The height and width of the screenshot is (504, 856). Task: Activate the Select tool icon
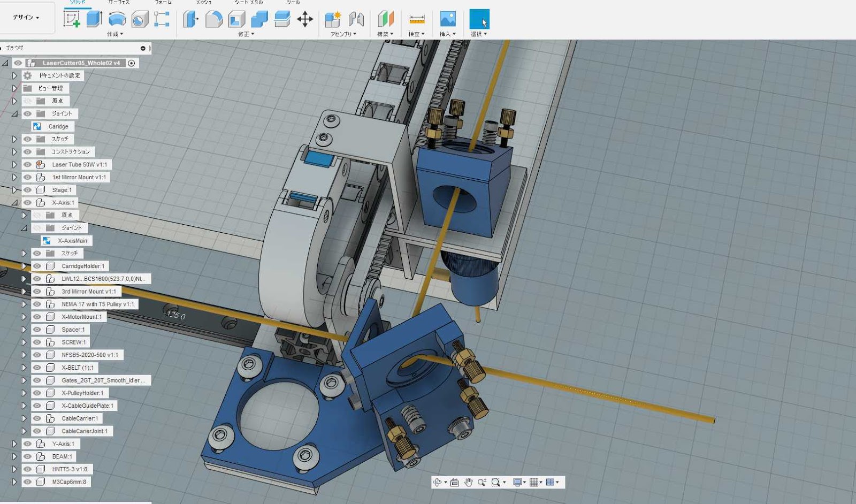[x=479, y=19]
